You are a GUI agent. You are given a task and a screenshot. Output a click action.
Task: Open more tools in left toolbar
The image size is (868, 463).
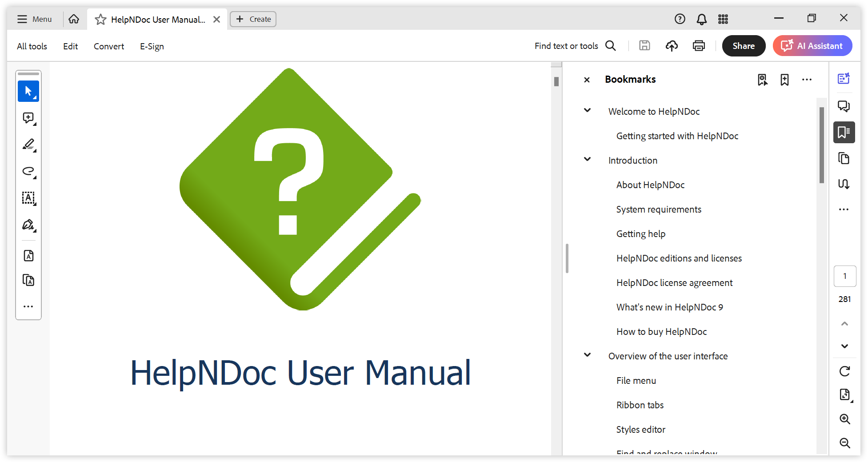click(x=28, y=306)
